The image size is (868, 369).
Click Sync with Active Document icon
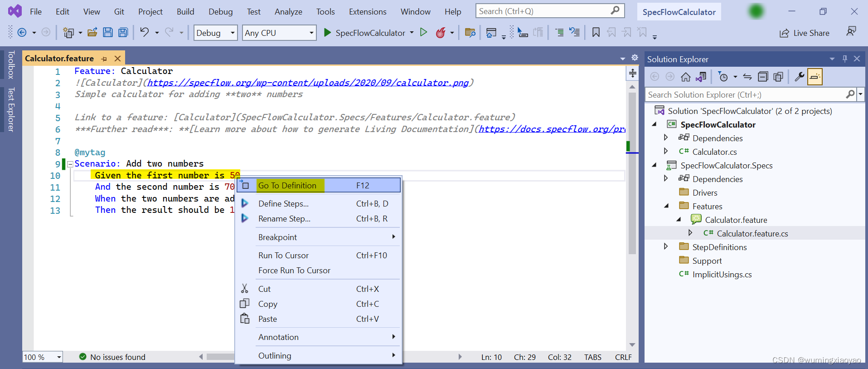click(x=747, y=77)
